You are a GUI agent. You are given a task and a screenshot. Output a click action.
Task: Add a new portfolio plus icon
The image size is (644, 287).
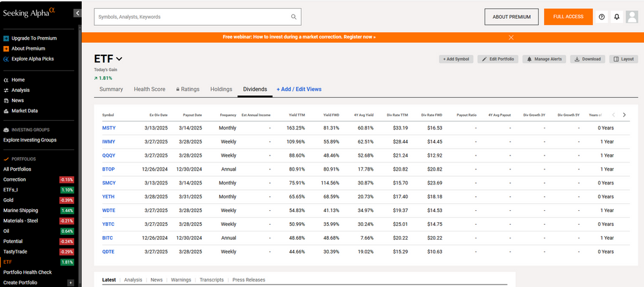pos(70,283)
